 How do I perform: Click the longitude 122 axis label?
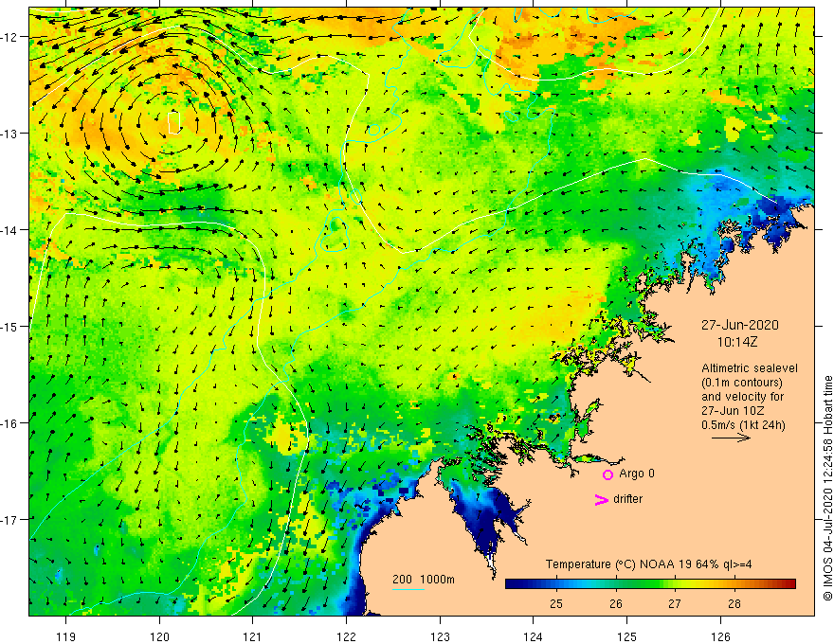click(x=346, y=636)
